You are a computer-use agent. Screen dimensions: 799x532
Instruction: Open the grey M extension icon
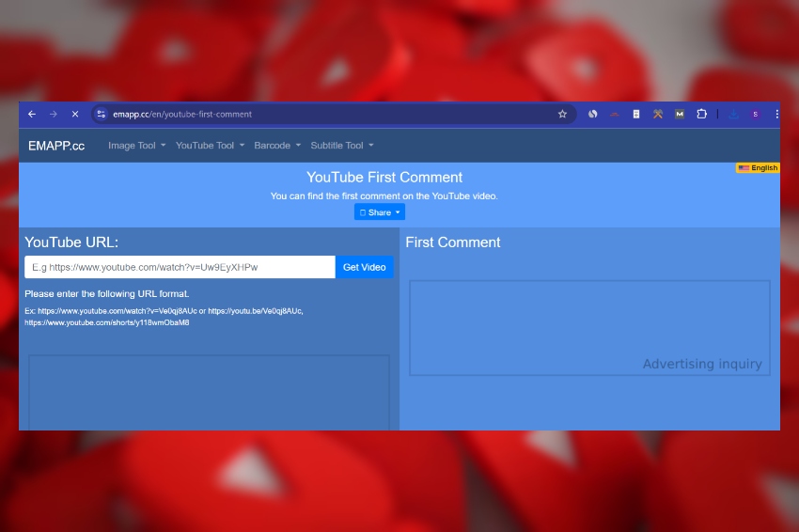point(680,114)
